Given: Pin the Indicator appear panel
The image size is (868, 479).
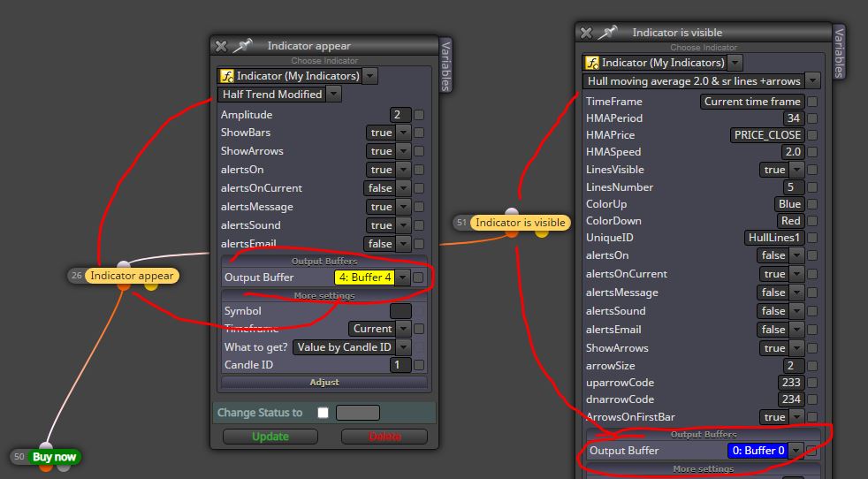Looking at the screenshot, I should 242,45.
